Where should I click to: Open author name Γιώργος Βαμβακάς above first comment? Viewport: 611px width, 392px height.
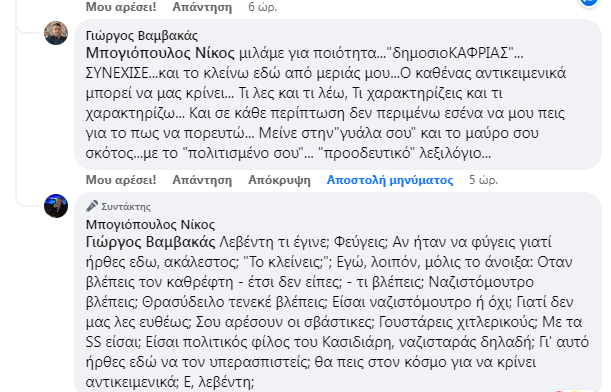tap(142, 35)
